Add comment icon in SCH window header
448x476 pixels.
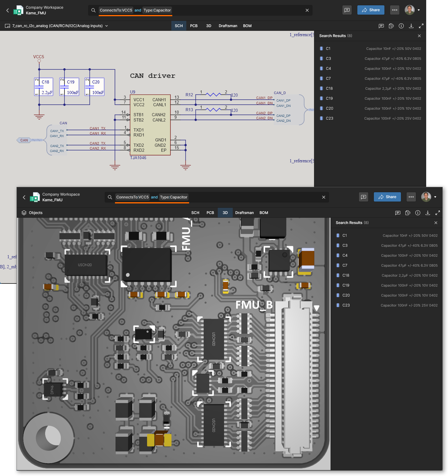(347, 10)
